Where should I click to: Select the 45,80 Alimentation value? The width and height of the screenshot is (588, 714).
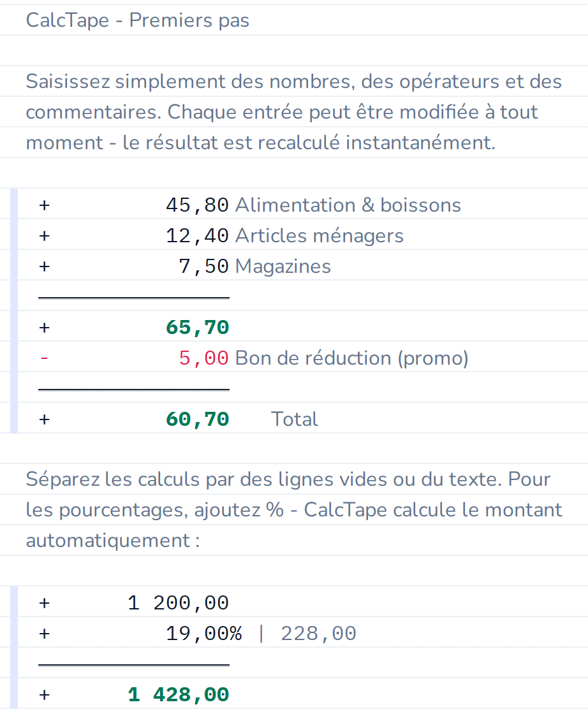pos(197,205)
